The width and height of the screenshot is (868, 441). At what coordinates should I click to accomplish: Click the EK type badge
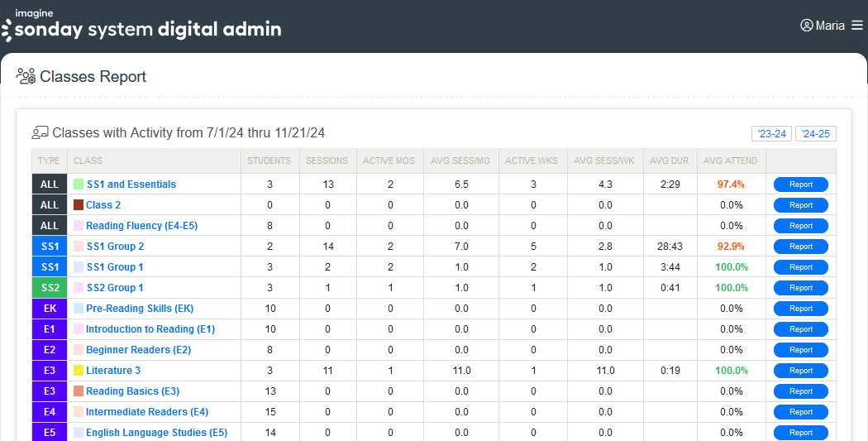click(x=50, y=309)
